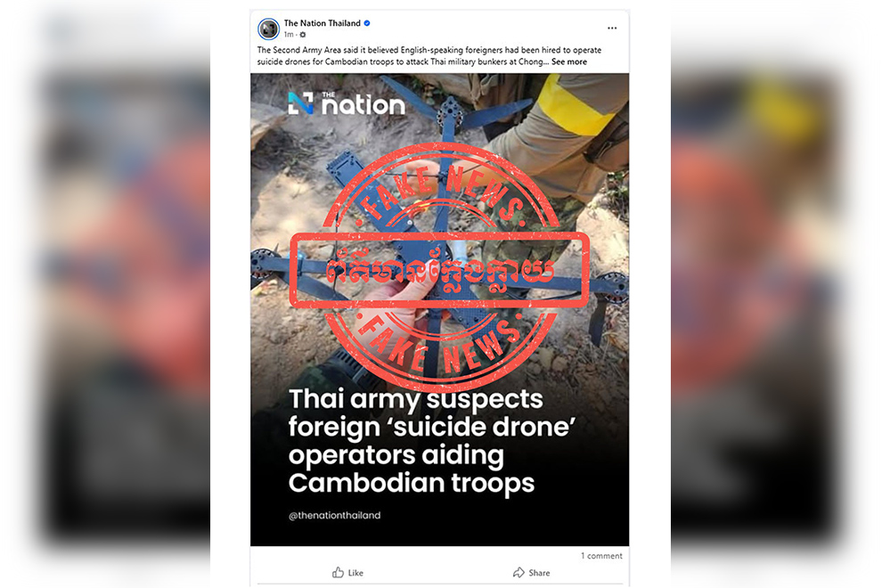Open The Nation Thailand profile avatar
The image size is (882, 588).
pyautogui.click(x=268, y=29)
